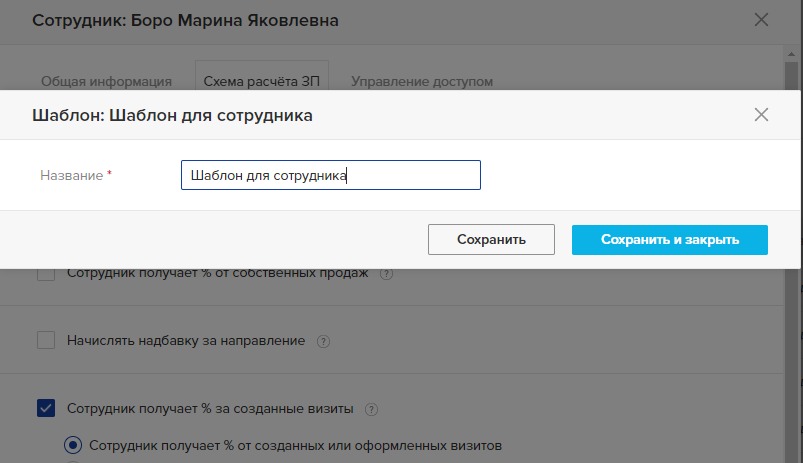Uncheck Сотрудник получает % за созданные визиты
Image resolution: width=803 pixels, height=463 pixels.
point(46,408)
